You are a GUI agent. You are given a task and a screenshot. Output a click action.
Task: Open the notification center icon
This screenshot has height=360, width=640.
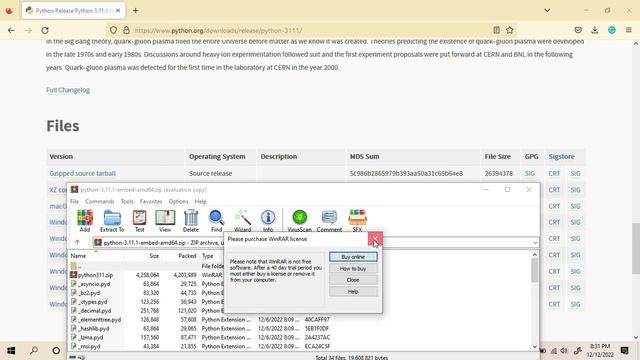624,350
